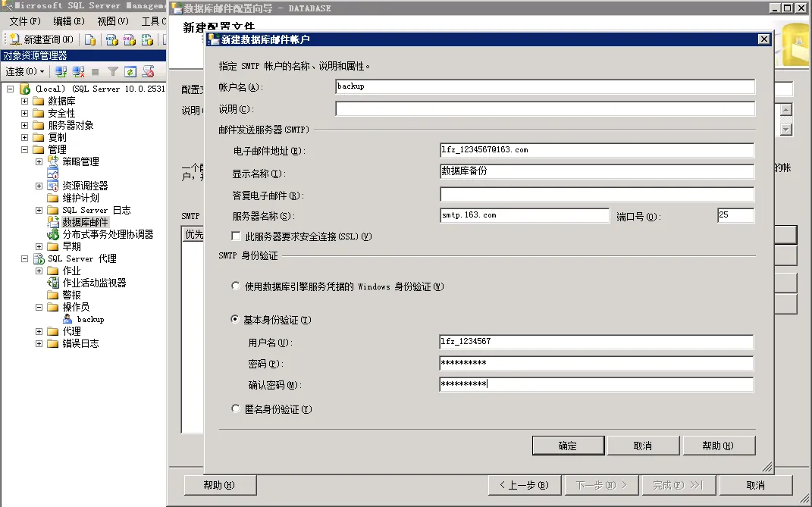Click the 说明 description field in account dialog
The width and height of the screenshot is (812, 507).
point(545,109)
